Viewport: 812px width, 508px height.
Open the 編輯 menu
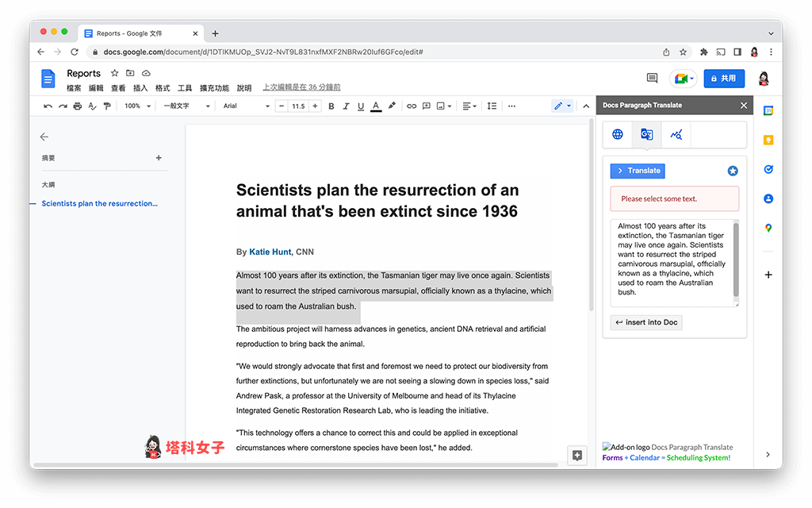coord(96,88)
